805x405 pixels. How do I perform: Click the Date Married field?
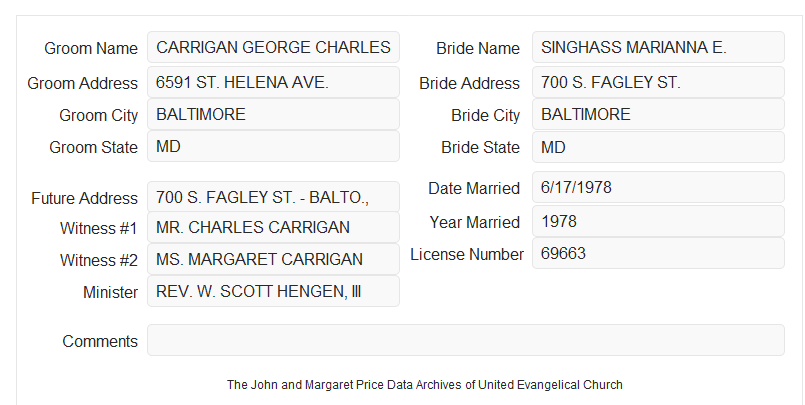click(x=658, y=187)
